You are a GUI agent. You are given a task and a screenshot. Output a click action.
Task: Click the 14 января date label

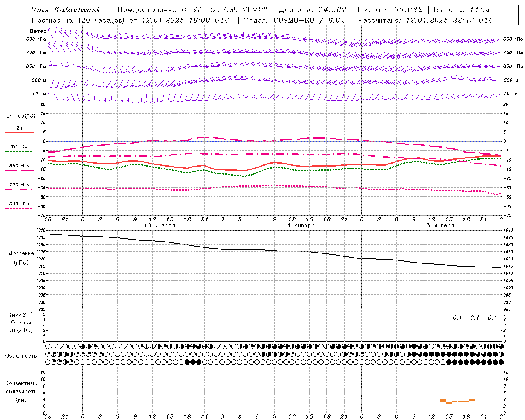click(299, 226)
